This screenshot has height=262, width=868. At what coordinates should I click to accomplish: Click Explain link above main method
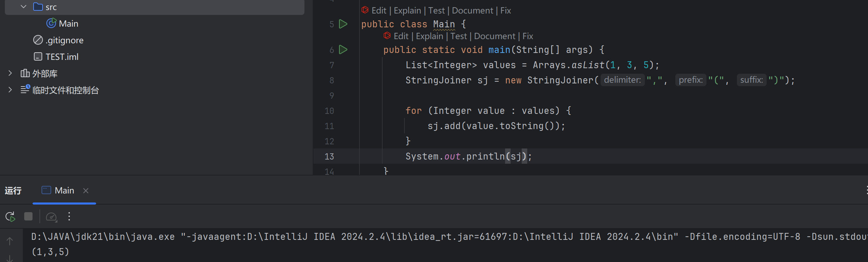coord(429,36)
